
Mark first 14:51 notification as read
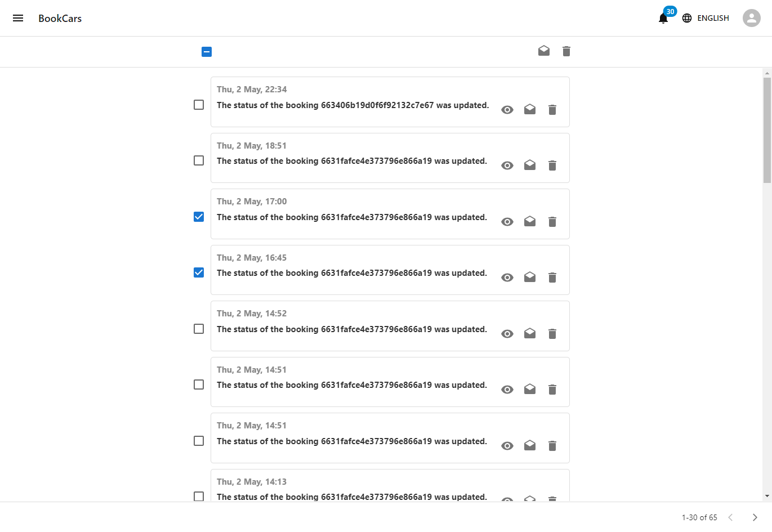pos(530,389)
